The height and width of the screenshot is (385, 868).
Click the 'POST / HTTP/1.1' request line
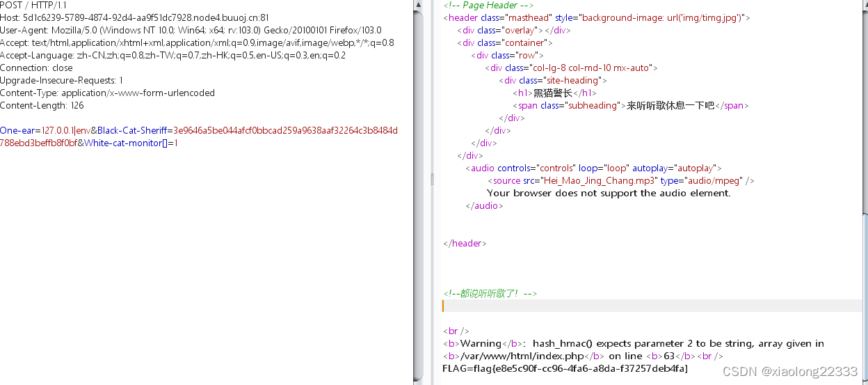[x=32, y=5]
